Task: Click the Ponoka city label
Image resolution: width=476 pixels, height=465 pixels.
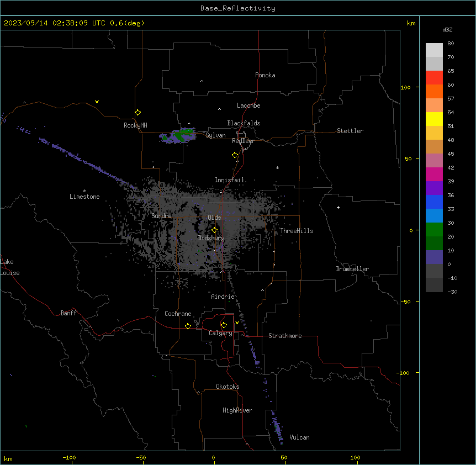Action: click(265, 75)
